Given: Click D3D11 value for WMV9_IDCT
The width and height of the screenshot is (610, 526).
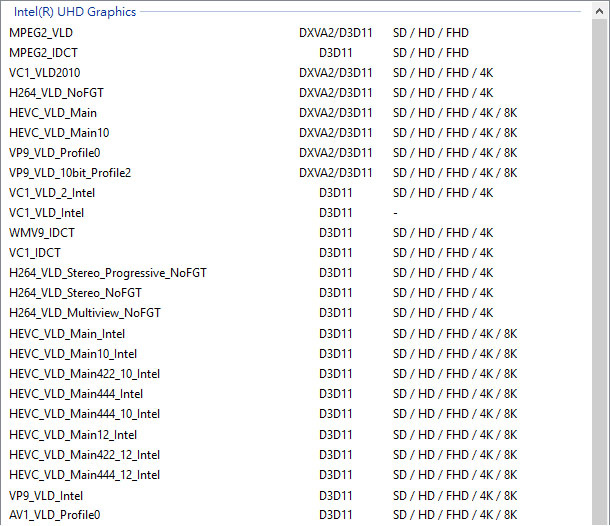Looking at the screenshot, I should [x=335, y=233].
